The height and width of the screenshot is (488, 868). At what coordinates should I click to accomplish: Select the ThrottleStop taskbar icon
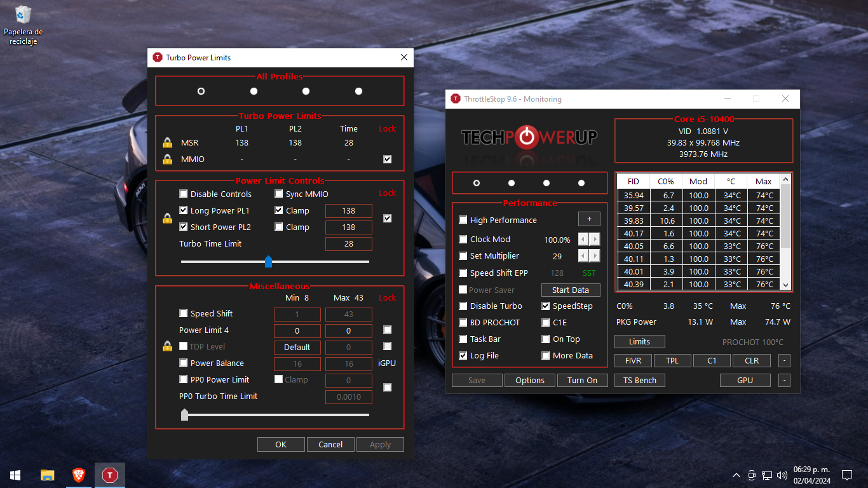click(x=110, y=475)
